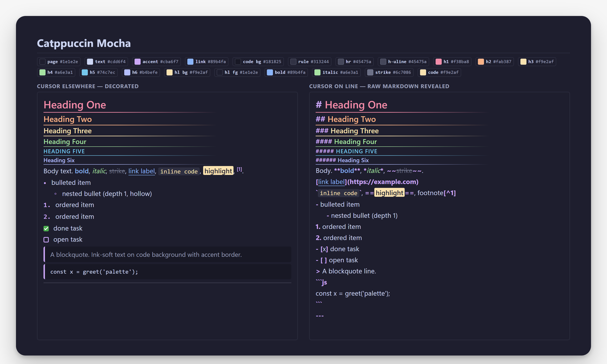
Task: Click the raw ##### HEADING FIVE line
Action: pos(346,151)
